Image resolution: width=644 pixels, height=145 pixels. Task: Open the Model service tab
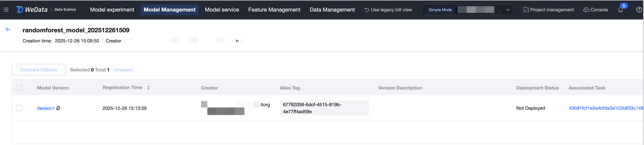click(222, 10)
